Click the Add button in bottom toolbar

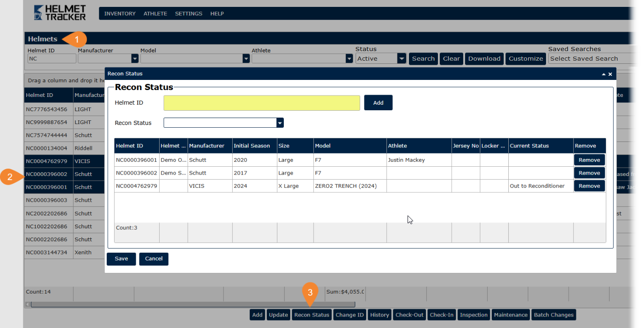tap(258, 315)
